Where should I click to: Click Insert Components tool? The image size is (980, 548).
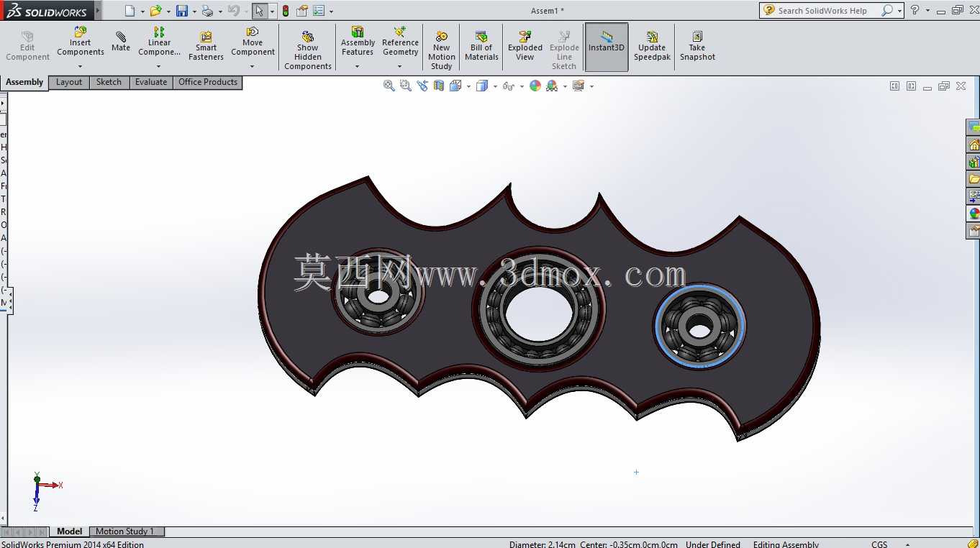point(81,41)
